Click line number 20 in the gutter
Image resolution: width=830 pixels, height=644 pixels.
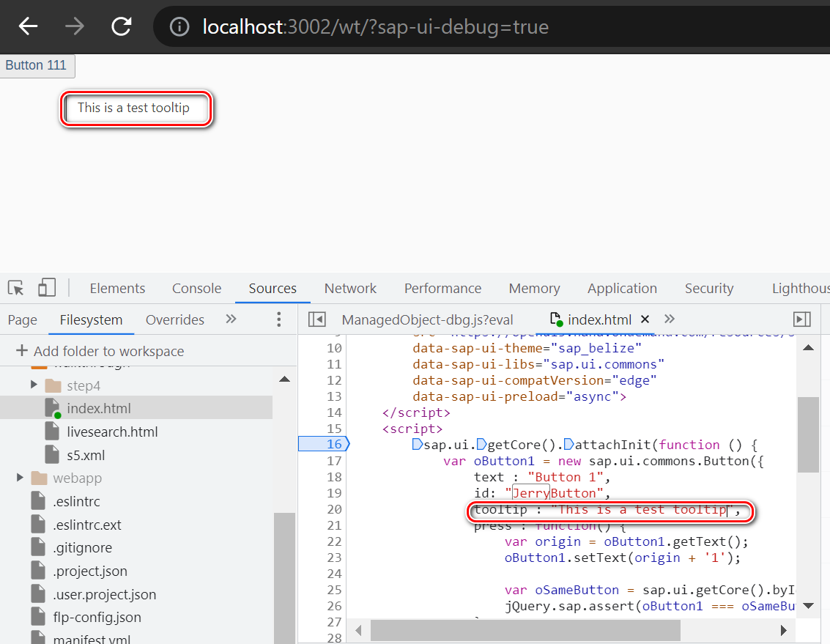[334, 509]
